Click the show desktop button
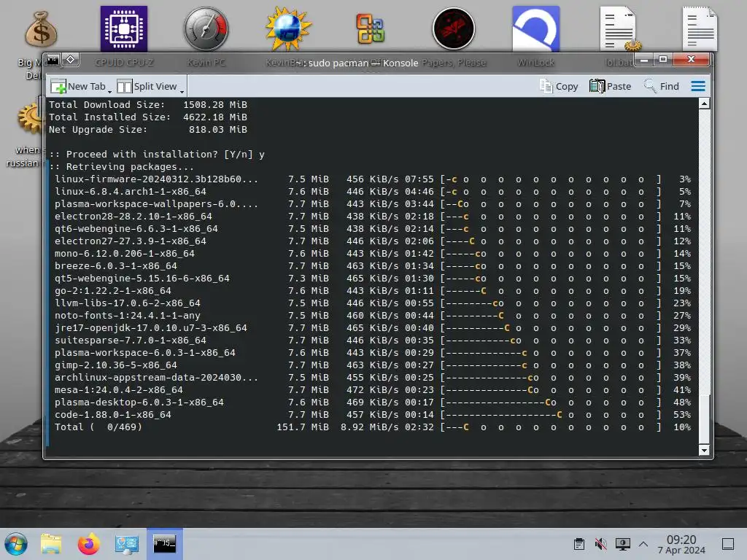Image resolution: width=747 pixels, height=560 pixels. [728, 544]
